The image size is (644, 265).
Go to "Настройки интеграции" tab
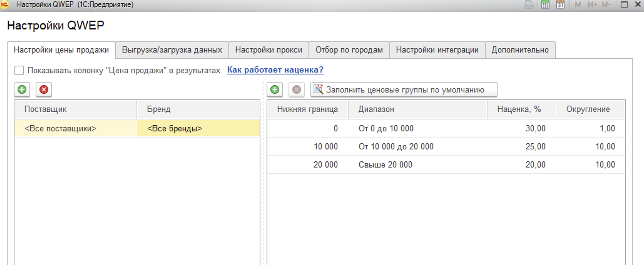tap(437, 50)
